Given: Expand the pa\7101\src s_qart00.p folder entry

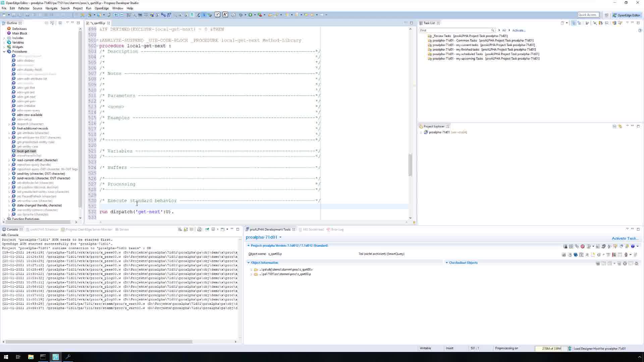Looking at the screenshot, I should point(251,274).
